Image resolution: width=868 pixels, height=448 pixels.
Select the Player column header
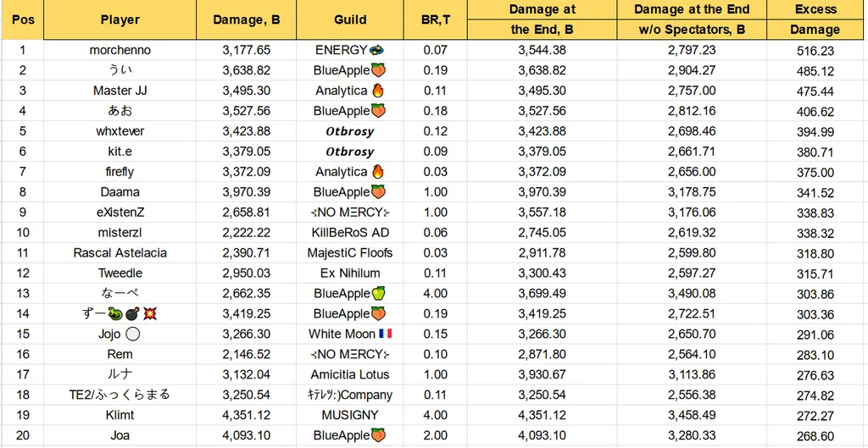120,20
